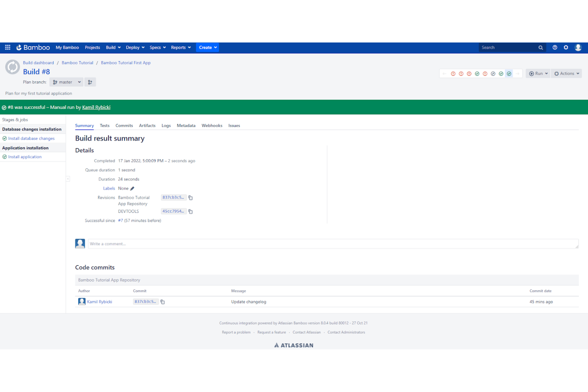This screenshot has height=392, width=588.
Task: Follow the Kamil Rybicki author link
Action: tap(99, 301)
